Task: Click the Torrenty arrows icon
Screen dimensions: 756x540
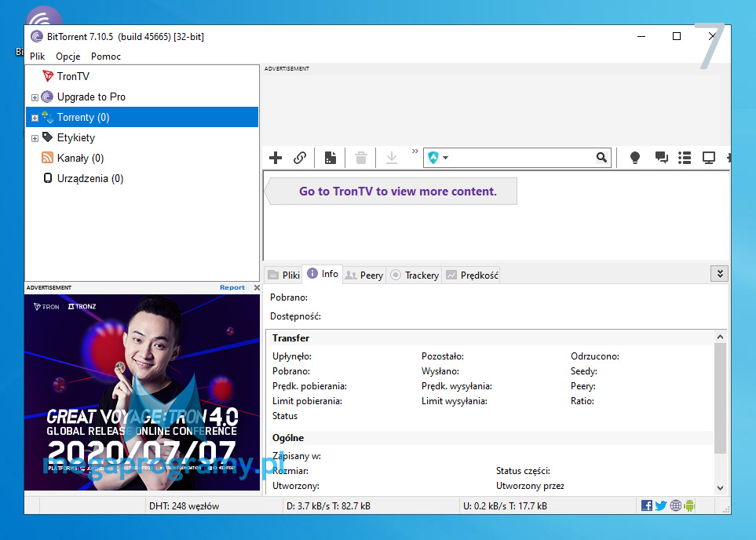Action: (47, 117)
